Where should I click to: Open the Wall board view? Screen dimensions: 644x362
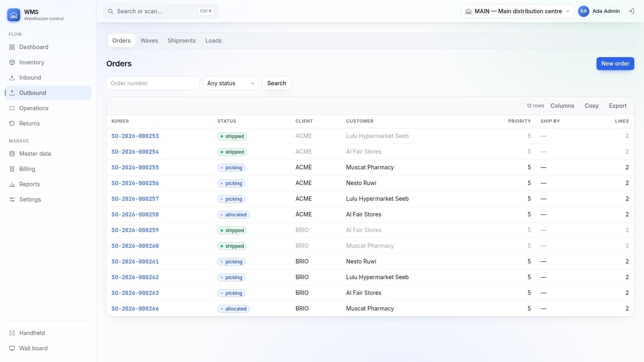(x=48, y=348)
